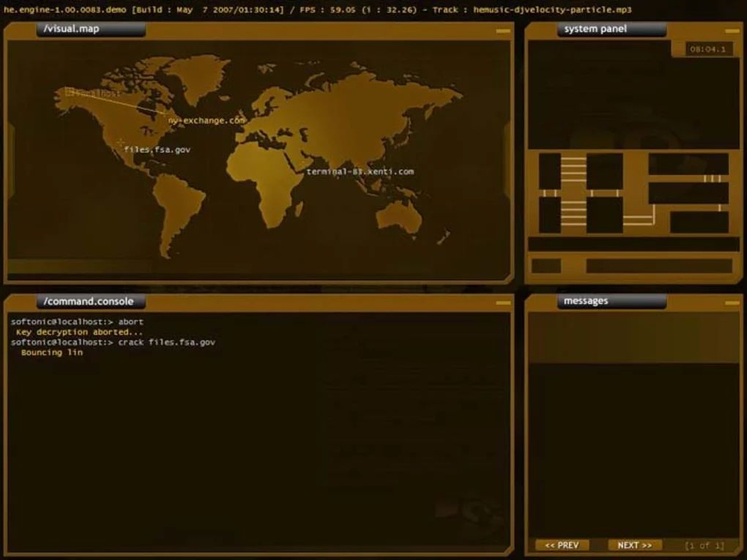
Task: Select the /command.console panel tab
Action: click(89, 301)
